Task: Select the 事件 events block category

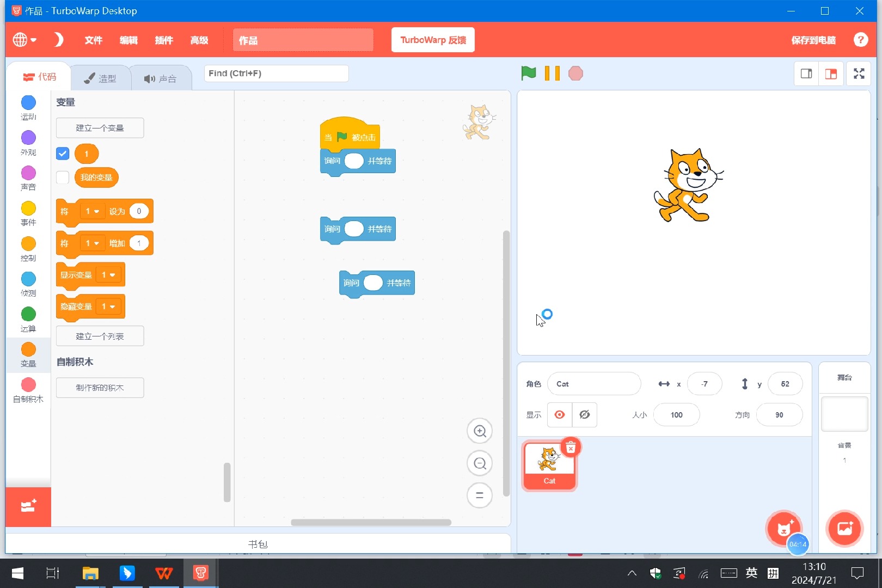Action: [28, 214]
